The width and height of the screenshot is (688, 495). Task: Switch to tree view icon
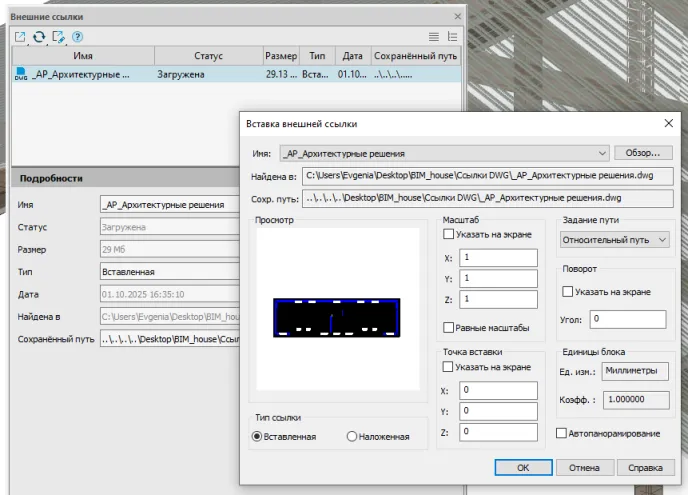tap(453, 37)
